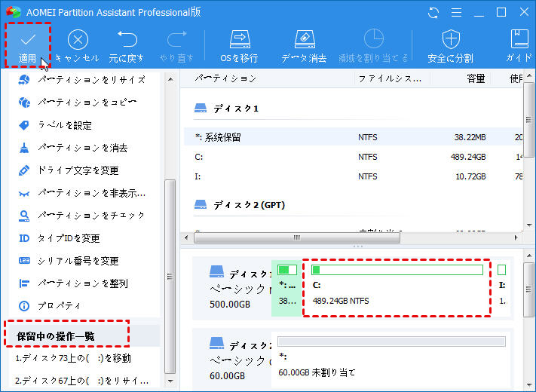Select the I: partition row in list
The width and height of the screenshot is (536, 392).
[x=354, y=176]
